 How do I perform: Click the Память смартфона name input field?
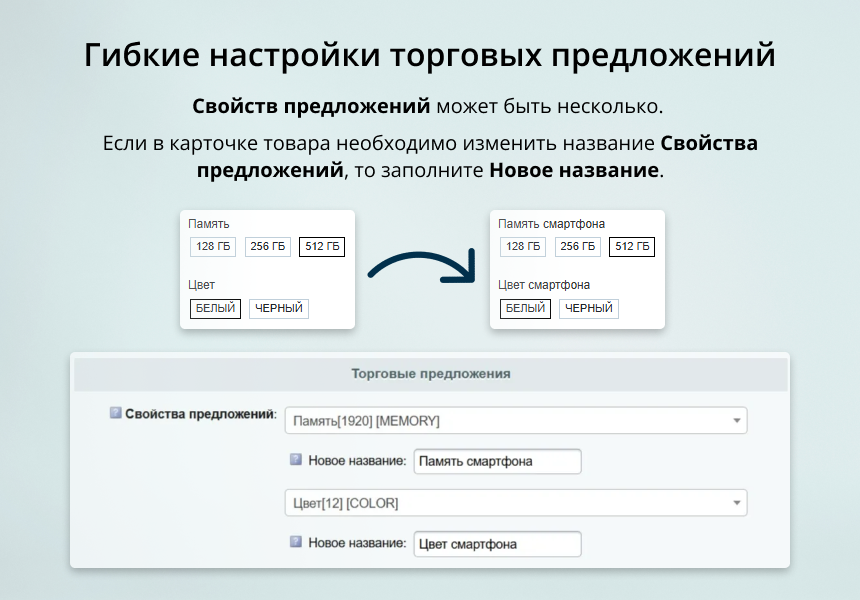point(497,462)
